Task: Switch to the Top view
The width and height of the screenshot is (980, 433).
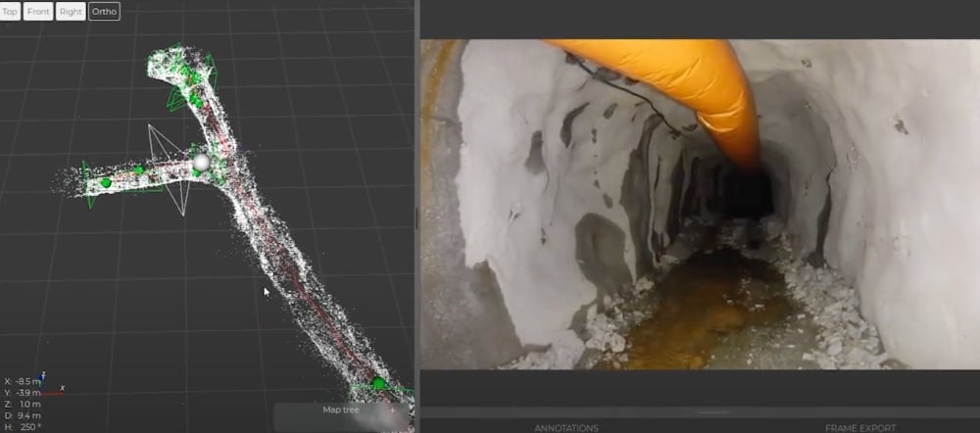Action: [x=10, y=12]
